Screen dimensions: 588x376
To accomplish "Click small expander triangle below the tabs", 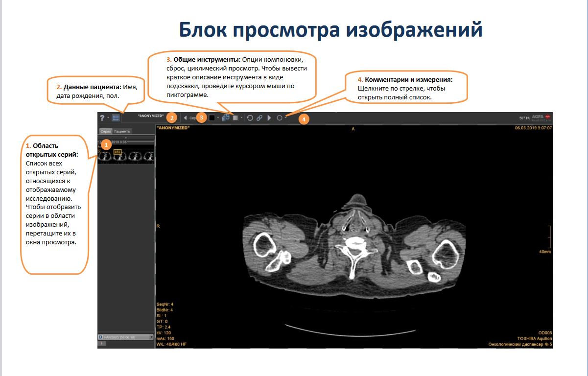I will click(x=126, y=138).
